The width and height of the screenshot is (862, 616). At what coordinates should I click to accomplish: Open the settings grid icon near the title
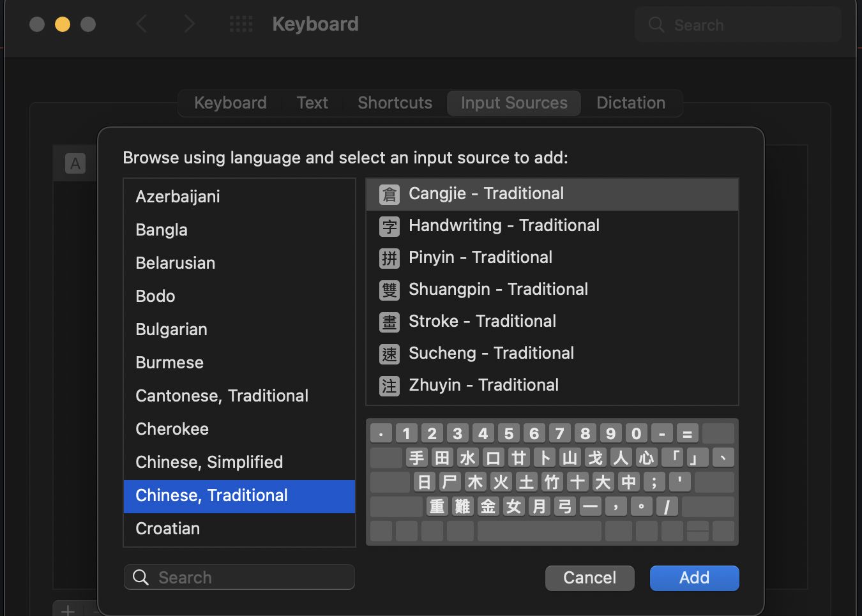coord(241,24)
